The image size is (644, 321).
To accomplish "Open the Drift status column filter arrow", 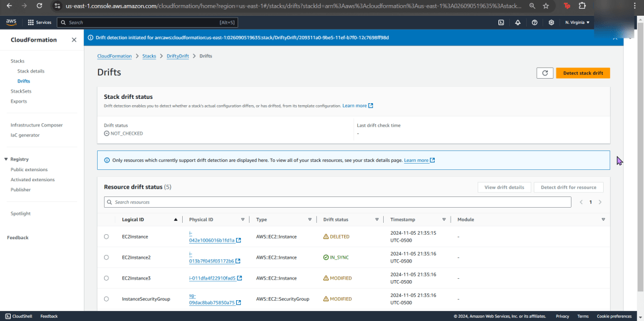I will pyautogui.click(x=376, y=220).
